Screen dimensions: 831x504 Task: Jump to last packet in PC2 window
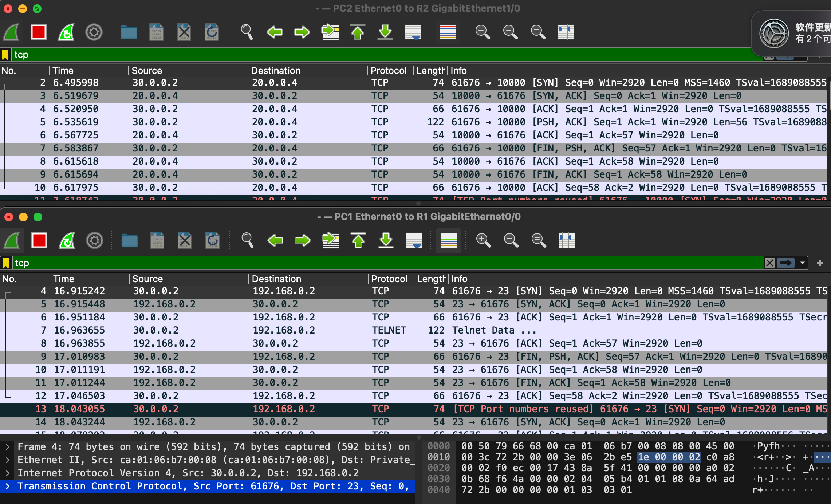[x=385, y=32]
